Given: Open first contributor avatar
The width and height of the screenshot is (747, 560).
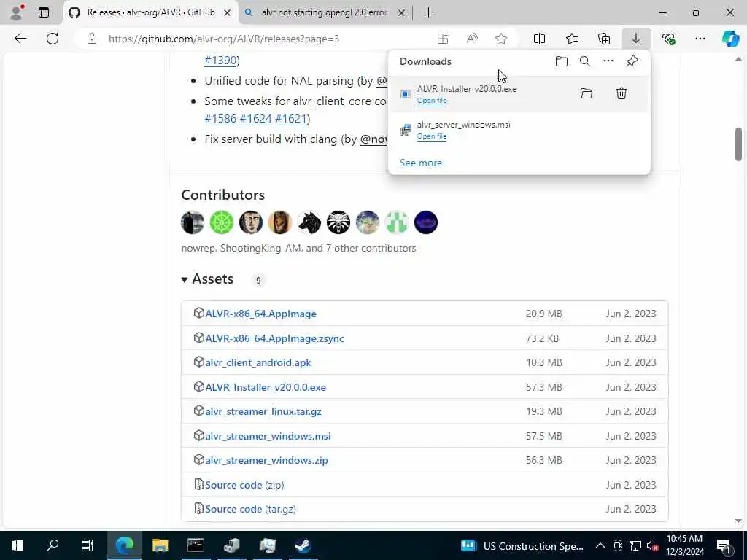Looking at the screenshot, I should point(193,222).
